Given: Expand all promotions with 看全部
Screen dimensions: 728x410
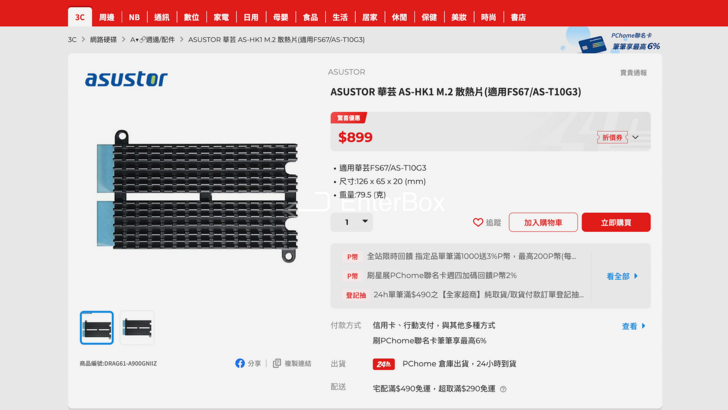Looking at the screenshot, I should (622, 276).
